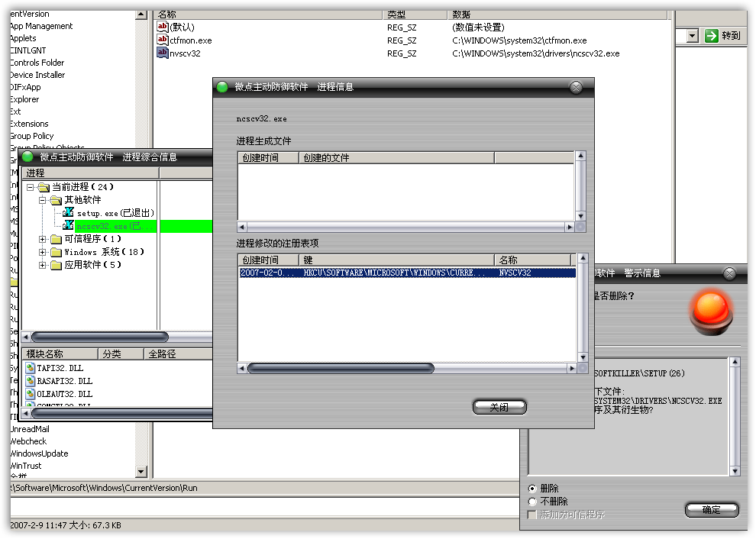
Task: Click the (默认) default registry value icon
Action: coord(163,27)
